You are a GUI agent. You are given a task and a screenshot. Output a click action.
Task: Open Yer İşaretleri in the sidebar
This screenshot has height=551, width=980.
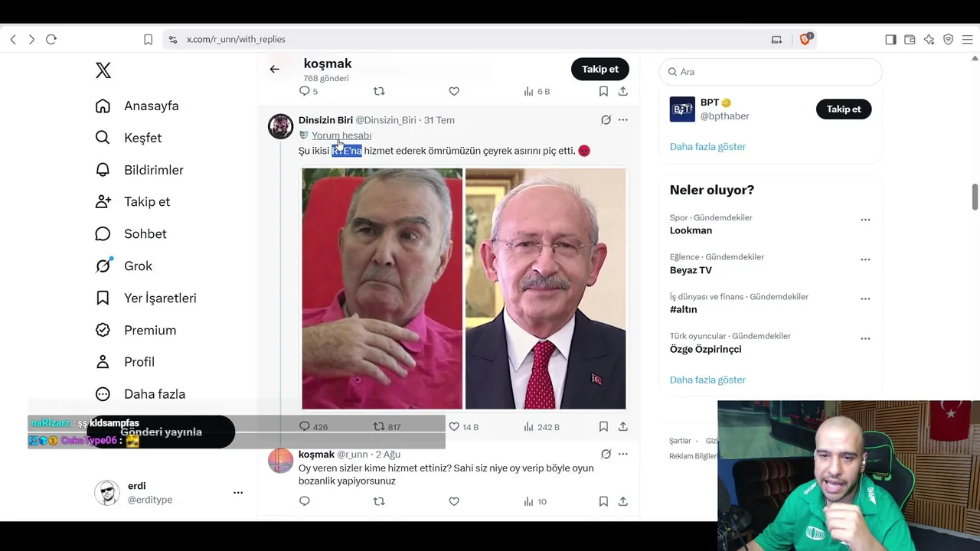pyautogui.click(x=145, y=298)
